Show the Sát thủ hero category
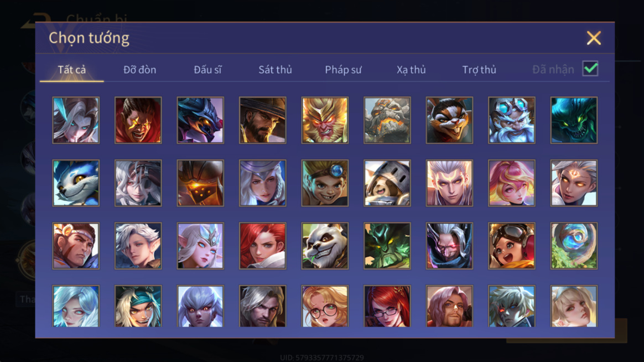Image resolution: width=644 pixels, height=362 pixels. click(275, 70)
